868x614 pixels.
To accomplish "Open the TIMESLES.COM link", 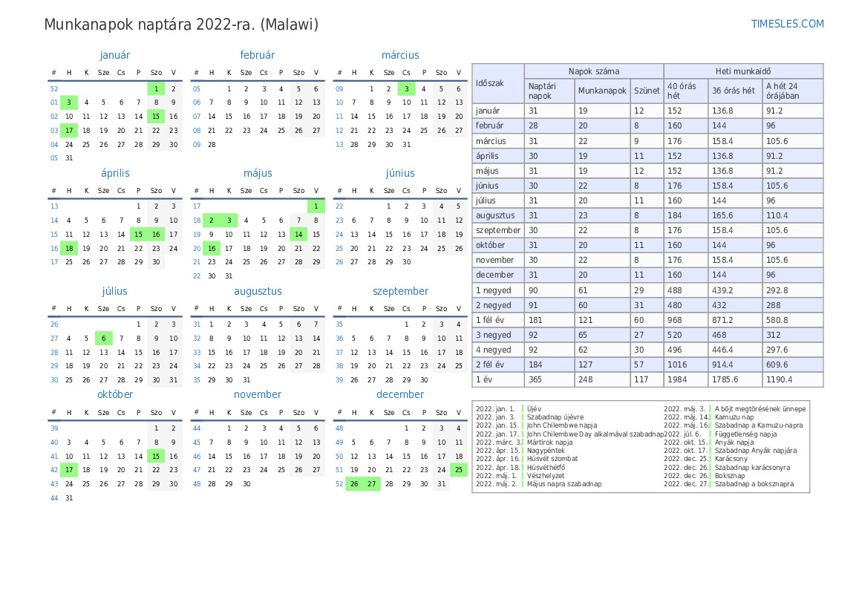I will 787,24.
